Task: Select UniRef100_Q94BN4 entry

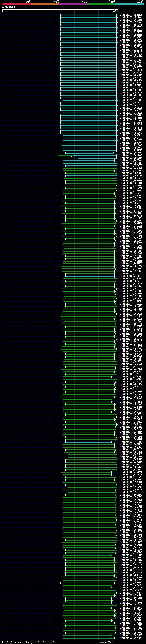Action: pyautogui.click(x=131, y=35)
